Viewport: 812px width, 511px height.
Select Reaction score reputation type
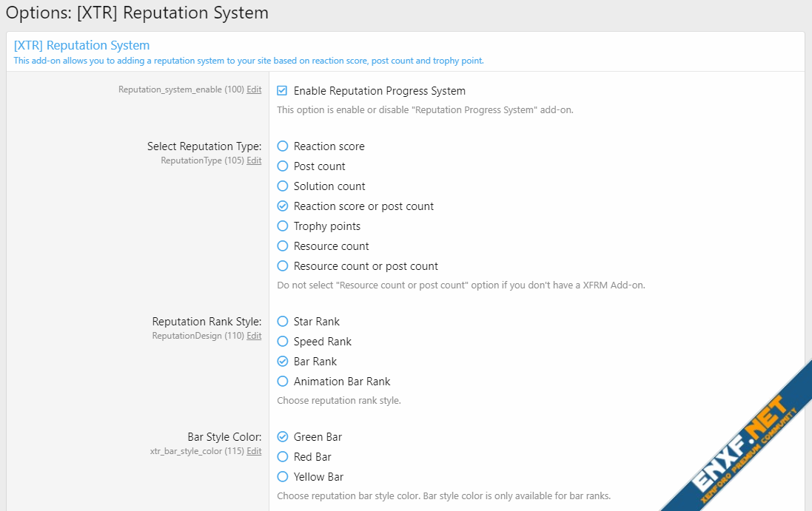tap(282, 146)
